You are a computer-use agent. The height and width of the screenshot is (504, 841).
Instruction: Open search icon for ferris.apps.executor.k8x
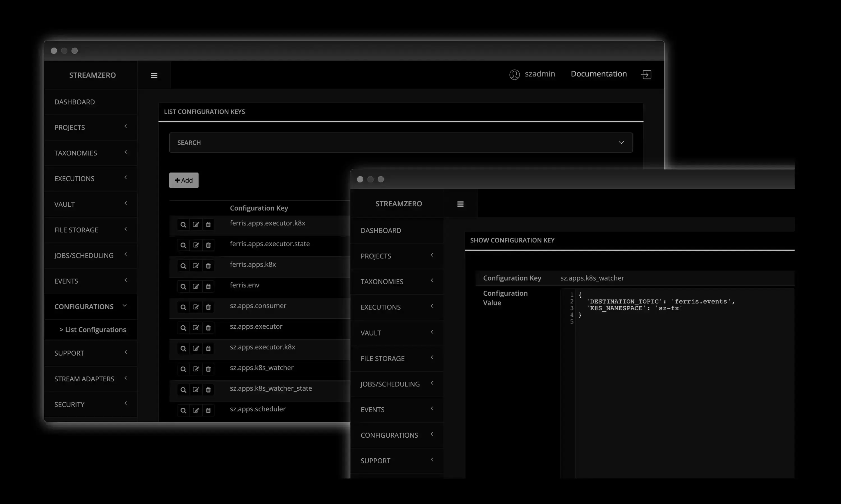tap(183, 225)
